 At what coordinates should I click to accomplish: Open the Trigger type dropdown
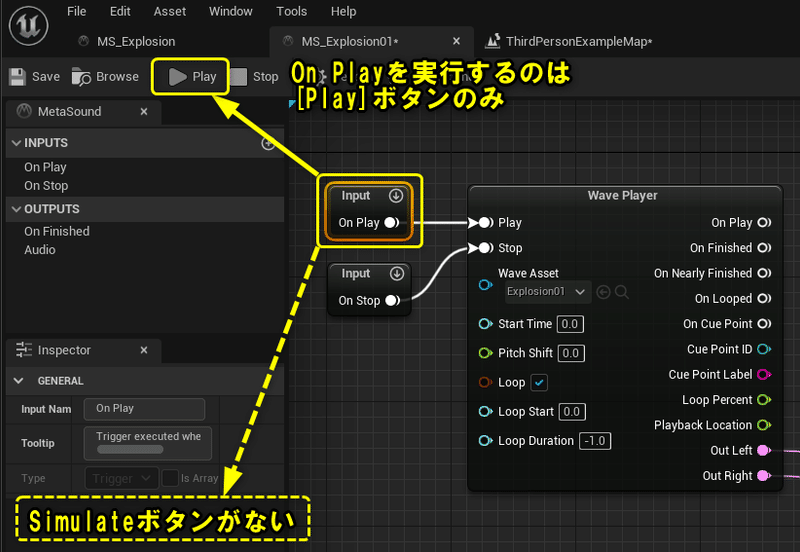[x=120, y=479]
